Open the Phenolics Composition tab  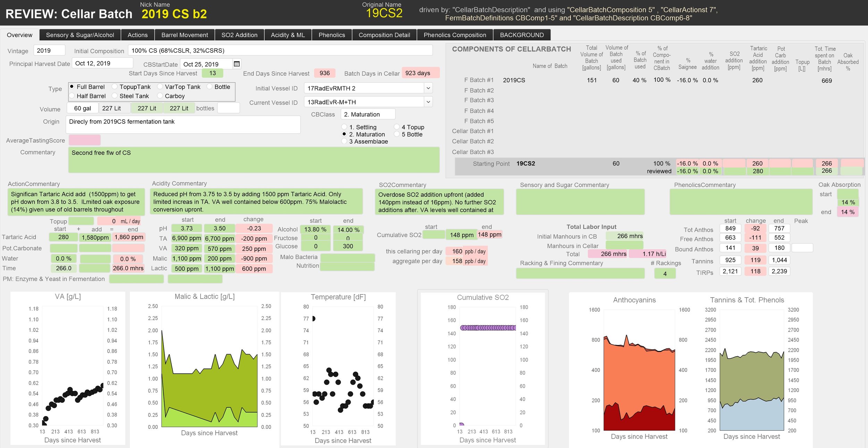[x=455, y=35]
